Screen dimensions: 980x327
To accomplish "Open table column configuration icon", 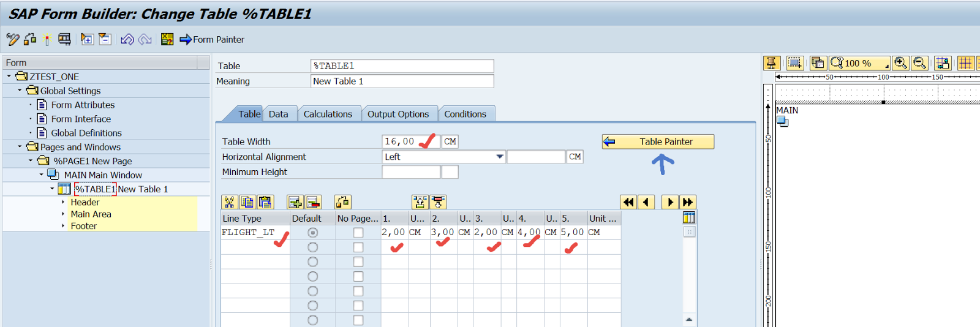I will [689, 217].
